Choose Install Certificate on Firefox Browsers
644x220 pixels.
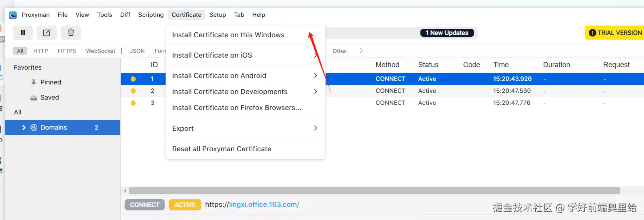coord(245,108)
